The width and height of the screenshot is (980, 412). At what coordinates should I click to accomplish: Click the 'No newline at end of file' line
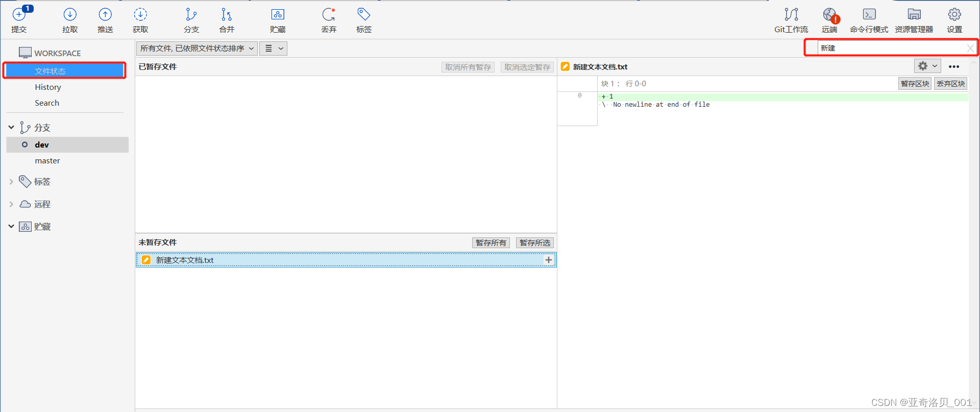coord(661,105)
